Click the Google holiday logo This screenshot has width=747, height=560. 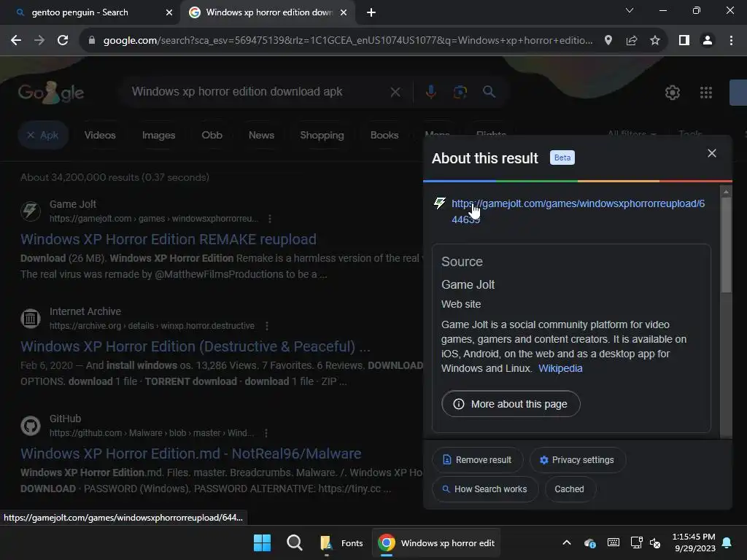point(51,93)
